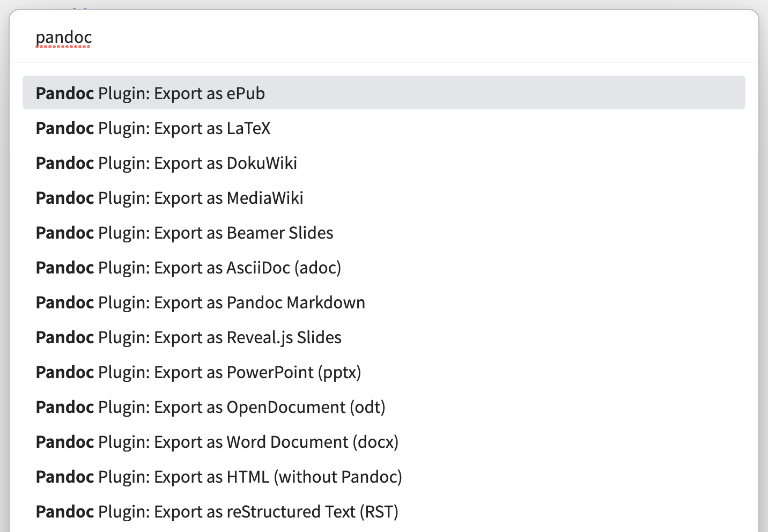
Task: Run Export as Word Document (docx)
Action: (217, 442)
